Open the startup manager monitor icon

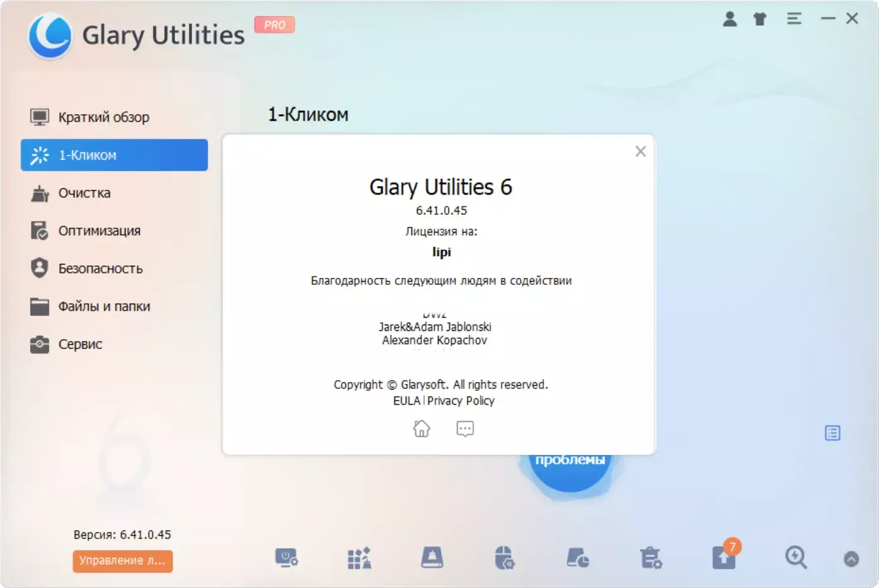click(x=286, y=558)
